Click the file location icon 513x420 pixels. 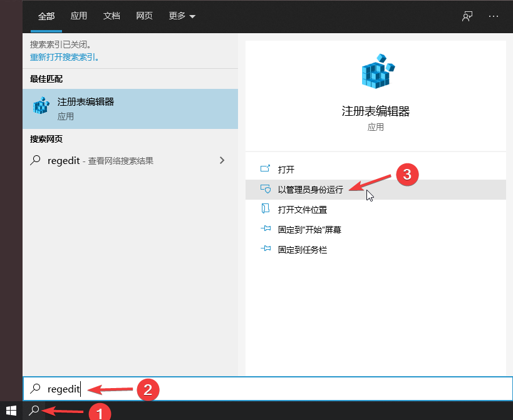pyautogui.click(x=266, y=208)
